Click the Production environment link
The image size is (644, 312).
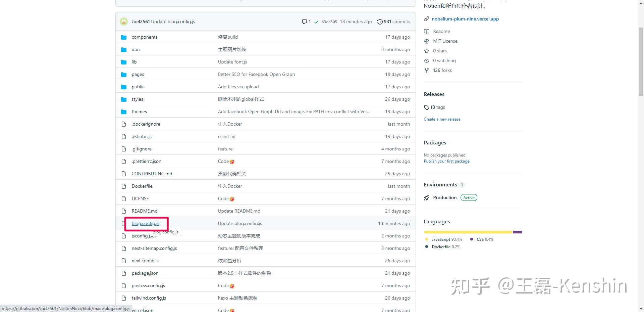tap(444, 197)
